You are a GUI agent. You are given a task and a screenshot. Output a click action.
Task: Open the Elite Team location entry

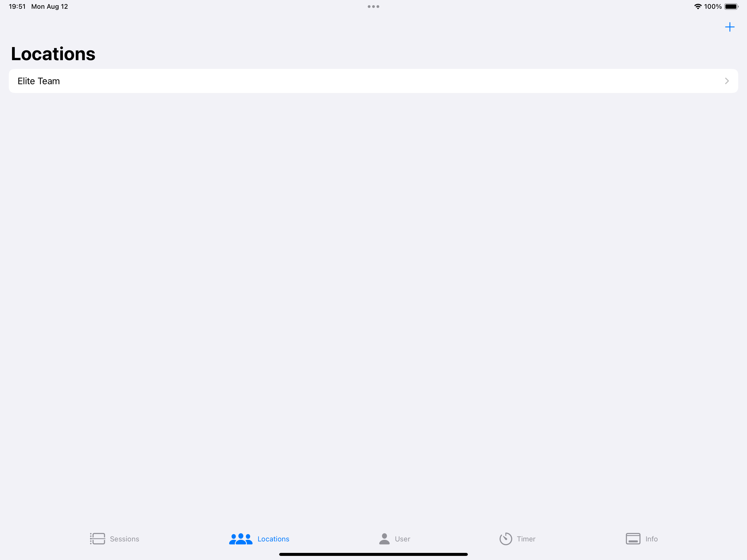(373, 81)
